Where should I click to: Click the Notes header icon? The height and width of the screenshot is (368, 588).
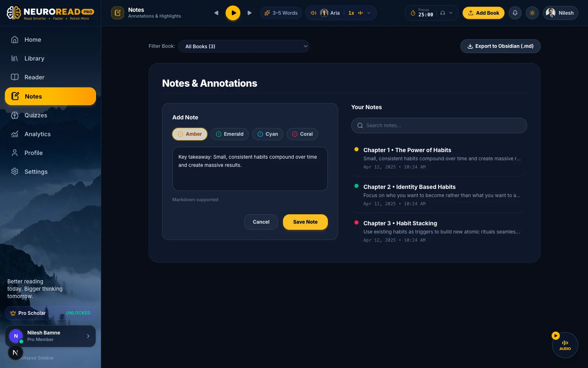(118, 13)
